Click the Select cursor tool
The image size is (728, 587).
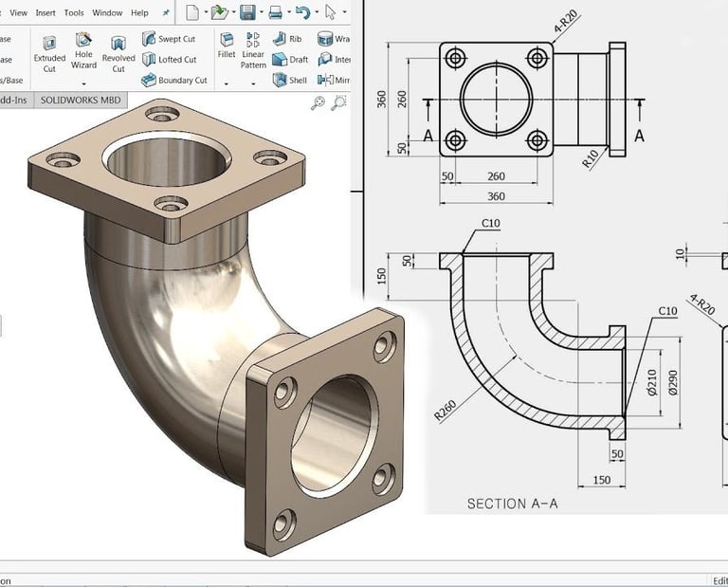click(330, 12)
